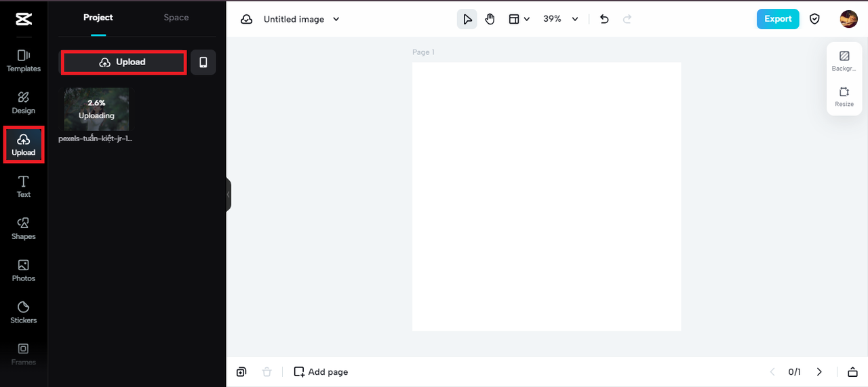Open the Design sidebar panel
Image resolution: width=868 pixels, height=387 pixels.
pos(24,103)
